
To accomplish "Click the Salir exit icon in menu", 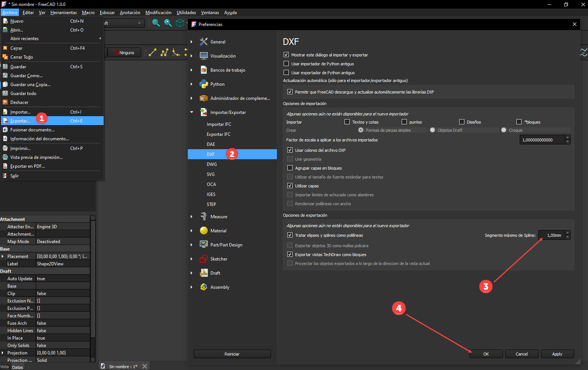I will (5, 176).
